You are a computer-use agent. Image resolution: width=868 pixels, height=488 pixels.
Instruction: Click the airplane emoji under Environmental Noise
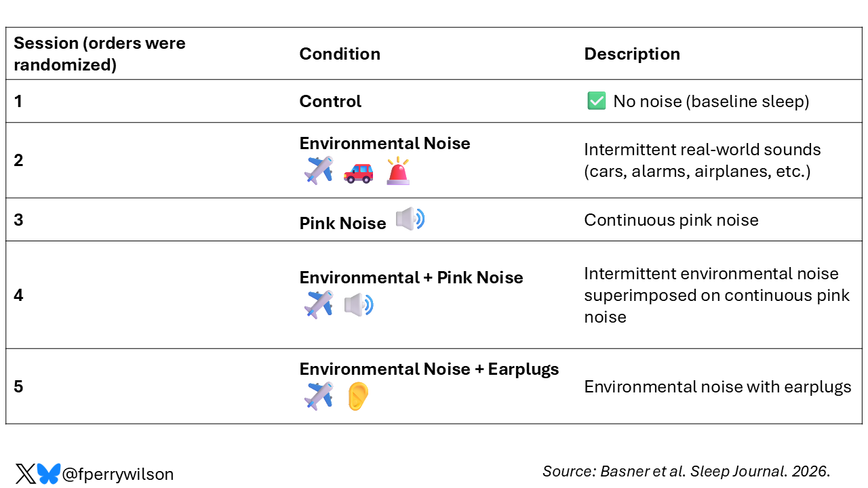(318, 170)
